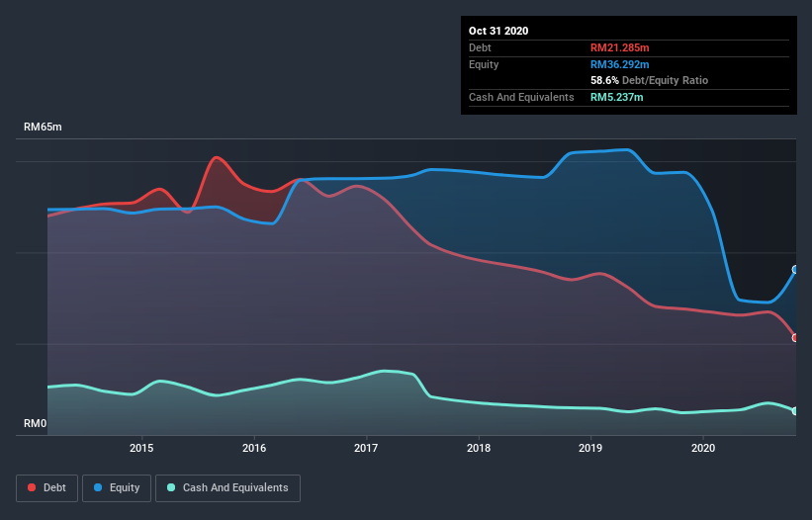Select the 2015 x-axis label
The width and height of the screenshot is (812, 520).
(x=141, y=448)
